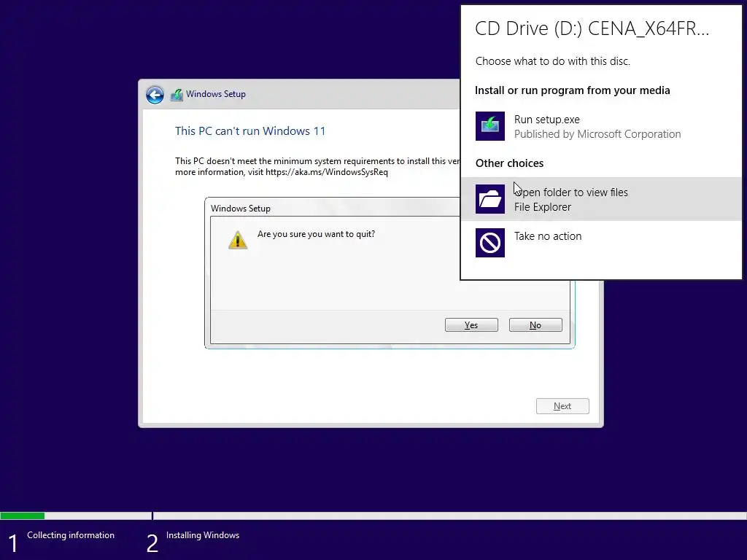Viewport: 747px width, 560px height.
Task: Click the CD Drive (D:) notification title
Action: [x=592, y=28]
